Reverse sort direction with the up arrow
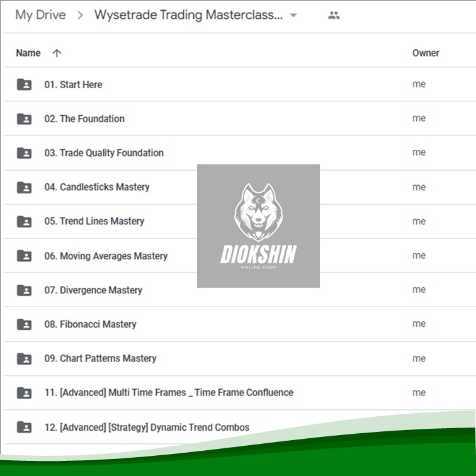 [x=57, y=53]
